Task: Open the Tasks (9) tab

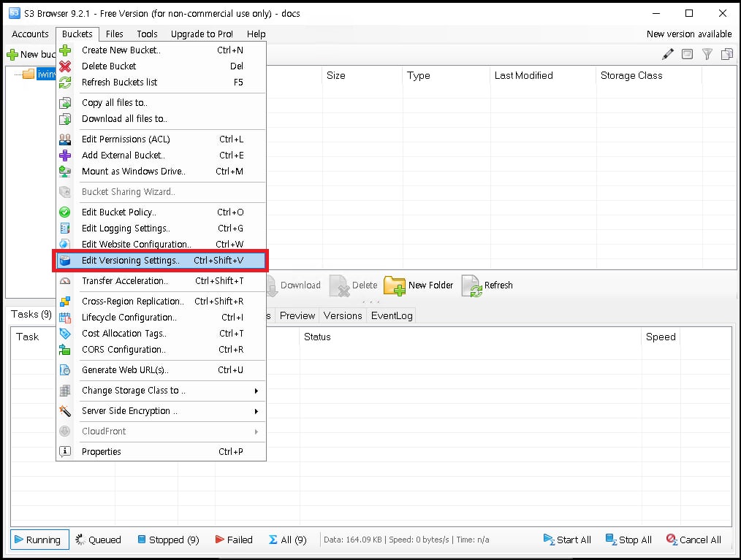Action: [31, 315]
